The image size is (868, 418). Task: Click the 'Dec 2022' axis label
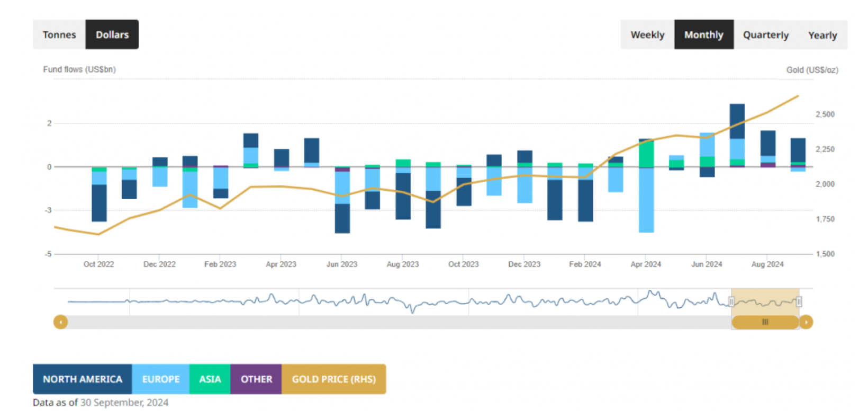(x=159, y=264)
